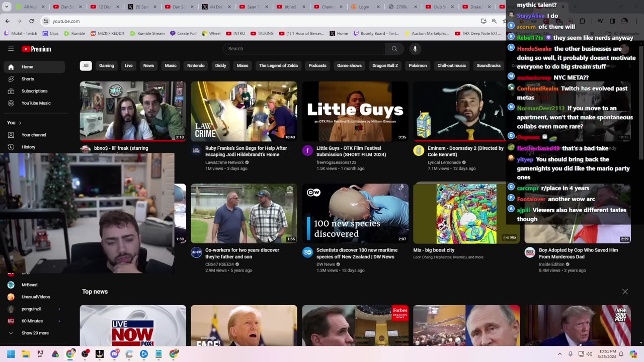Viewport: 644px width, 362px height.
Task: Start voice search with the microphone icon
Action: (x=415, y=49)
